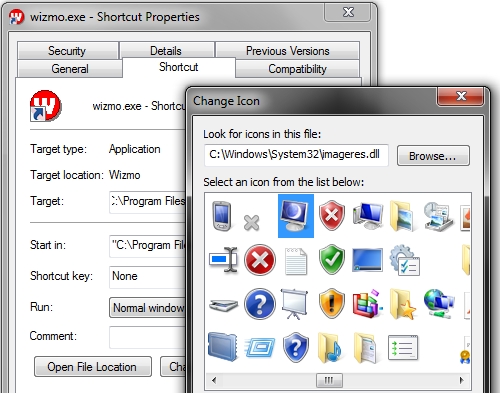Pick the notepad document icon
This screenshot has height=393, width=500.
(x=296, y=261)
